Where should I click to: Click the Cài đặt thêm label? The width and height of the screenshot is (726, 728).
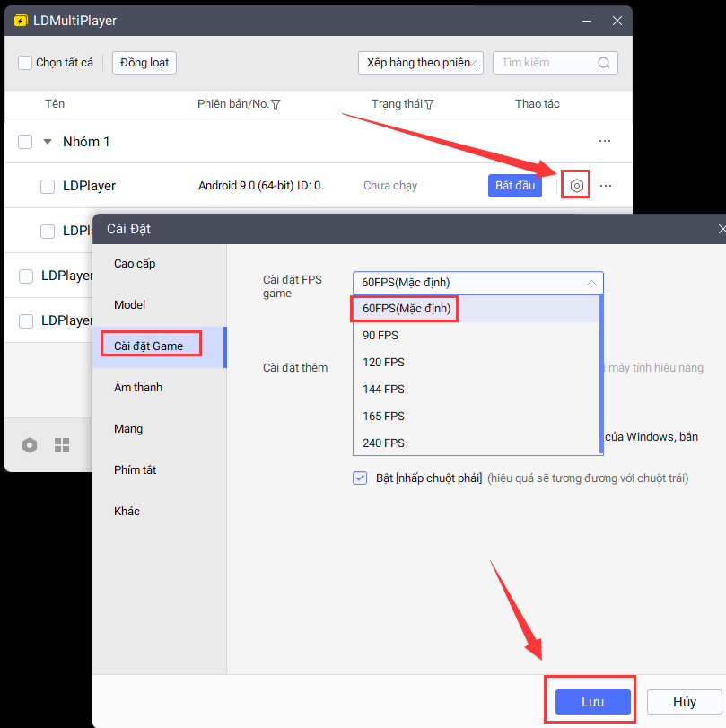295,368
